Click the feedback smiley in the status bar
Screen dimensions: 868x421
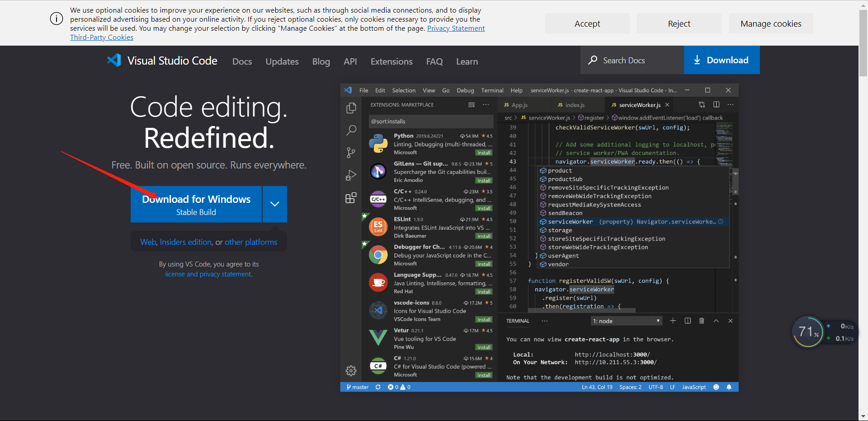716,387
